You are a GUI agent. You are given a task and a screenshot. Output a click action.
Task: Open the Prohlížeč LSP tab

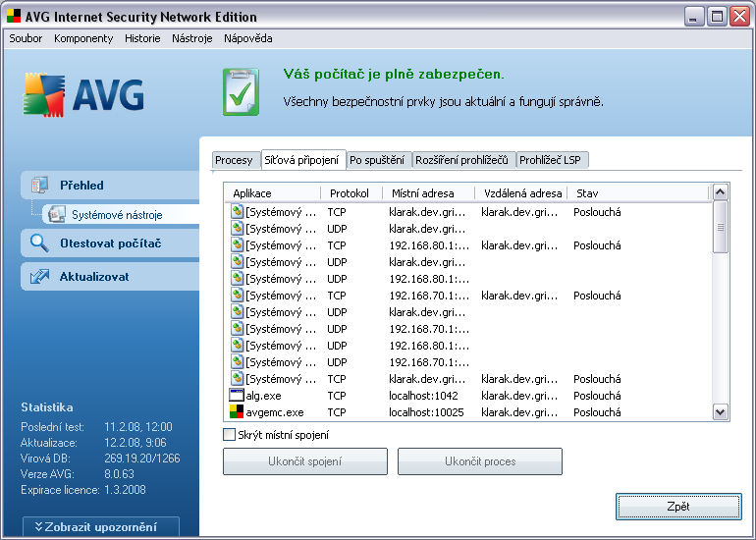[x=552, y=160]
